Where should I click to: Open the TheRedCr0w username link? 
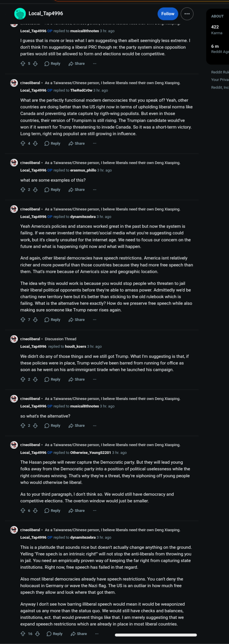pos(81,90)
